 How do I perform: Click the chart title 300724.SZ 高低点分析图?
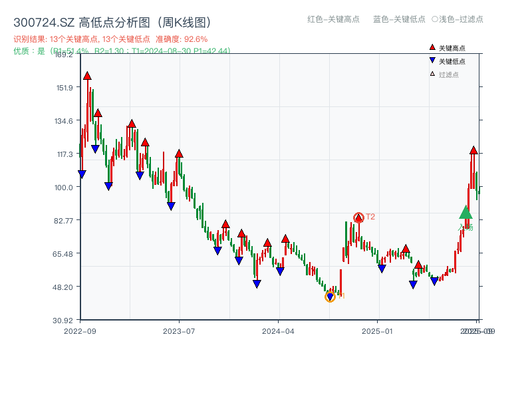[x=112, y=23]
